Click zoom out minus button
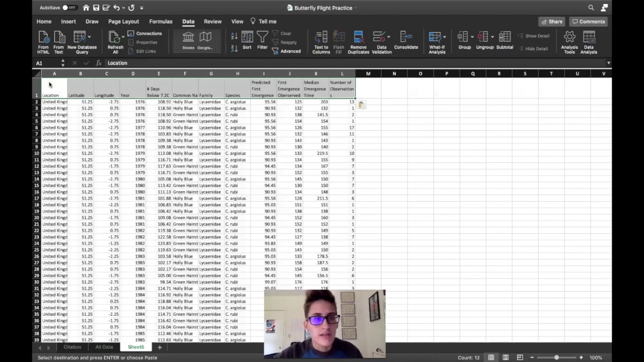 (532, 357)
